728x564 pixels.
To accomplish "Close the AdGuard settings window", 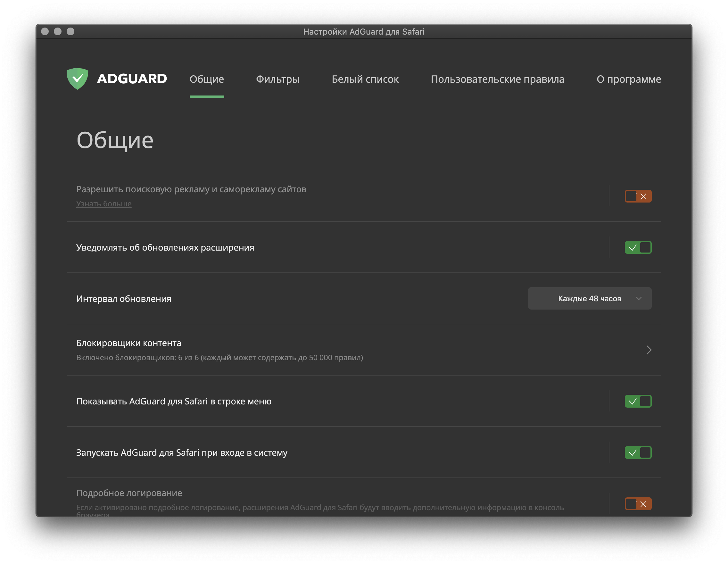I will tap(45, 31).
